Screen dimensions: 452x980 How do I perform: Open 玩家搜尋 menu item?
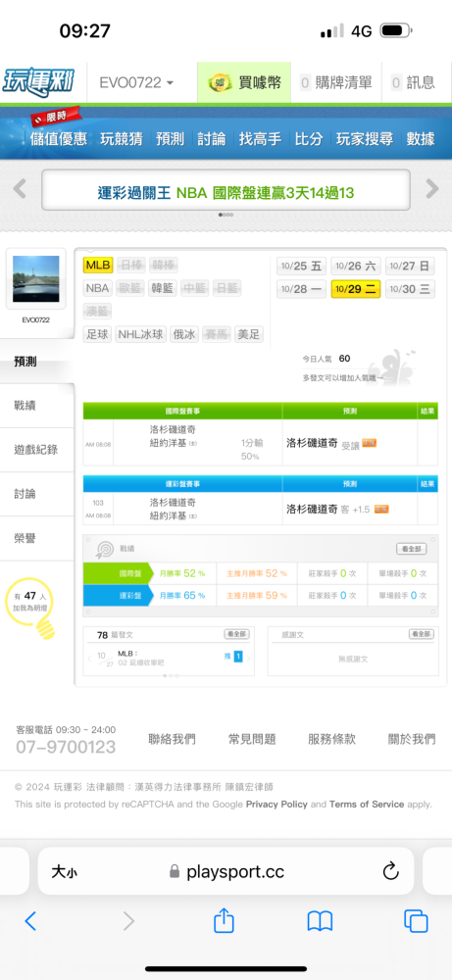coord(365,139)
